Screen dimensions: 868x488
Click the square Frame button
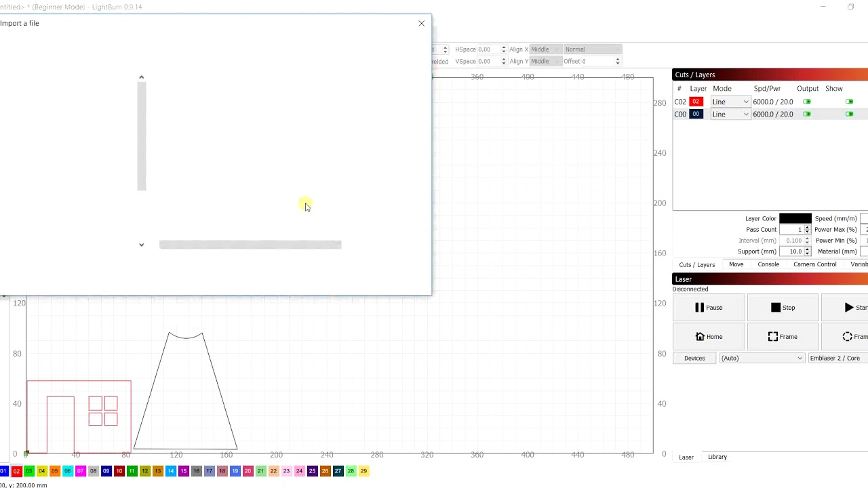click(783, 337)
